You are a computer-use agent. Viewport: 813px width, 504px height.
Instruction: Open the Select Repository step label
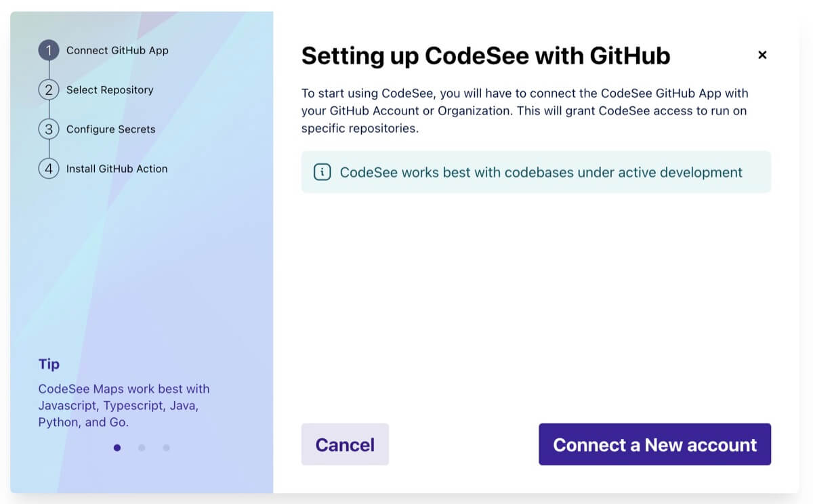tap(110, 89)
